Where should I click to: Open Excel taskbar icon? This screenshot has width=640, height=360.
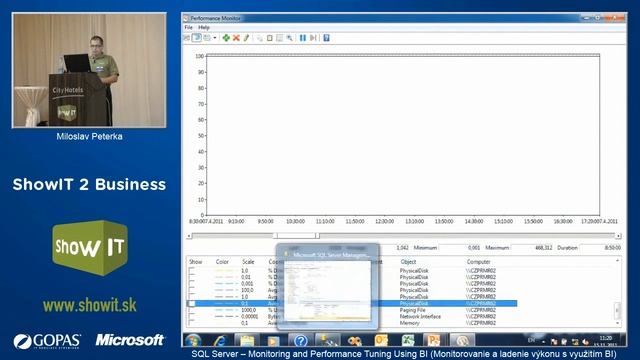point(408,340)
